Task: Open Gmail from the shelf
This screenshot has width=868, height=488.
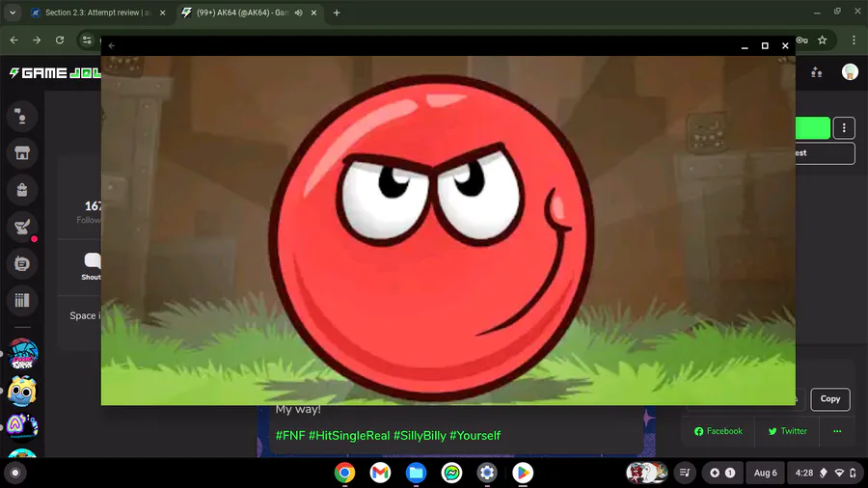Action: tap(380, 473)
